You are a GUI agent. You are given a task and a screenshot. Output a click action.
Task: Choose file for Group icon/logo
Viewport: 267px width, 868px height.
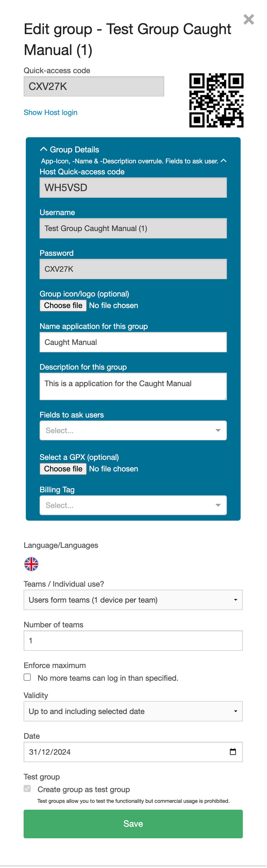tap(63, 305)
